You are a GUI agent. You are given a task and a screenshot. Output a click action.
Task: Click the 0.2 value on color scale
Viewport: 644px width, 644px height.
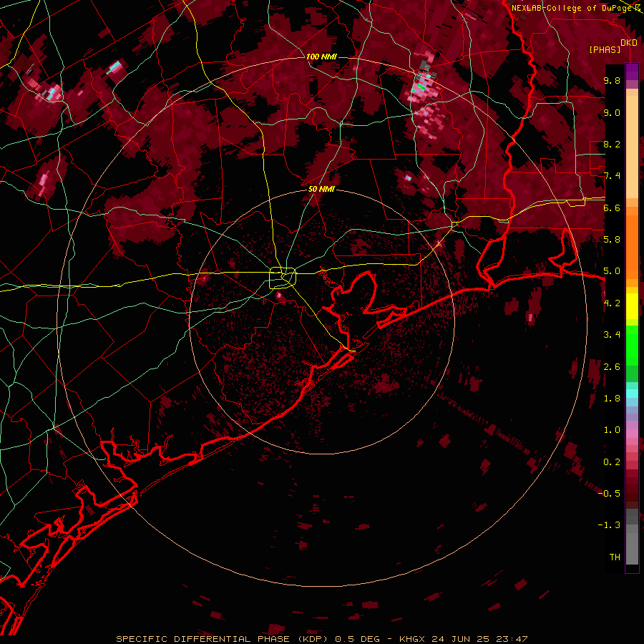612,462
